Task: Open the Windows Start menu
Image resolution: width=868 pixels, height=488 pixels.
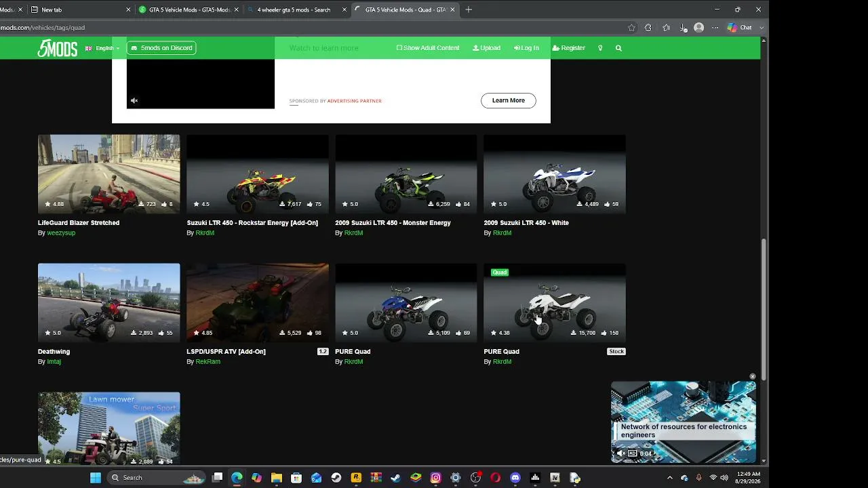Action: [96, 478]
